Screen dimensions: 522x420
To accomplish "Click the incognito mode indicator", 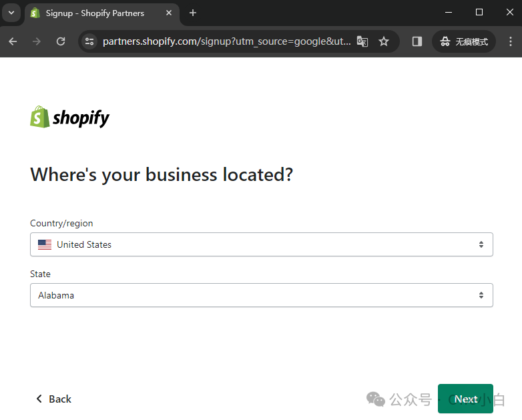I will (464, 41).
